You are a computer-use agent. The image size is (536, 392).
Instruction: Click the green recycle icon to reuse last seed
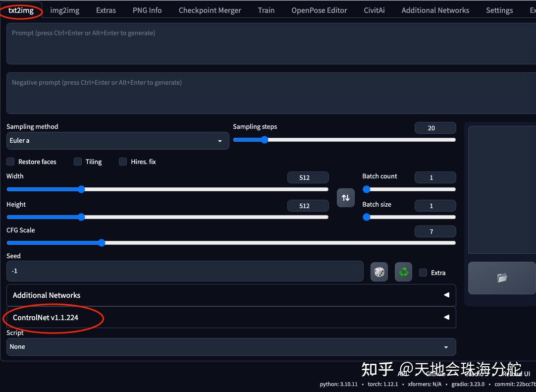click(x=403, y=272)
